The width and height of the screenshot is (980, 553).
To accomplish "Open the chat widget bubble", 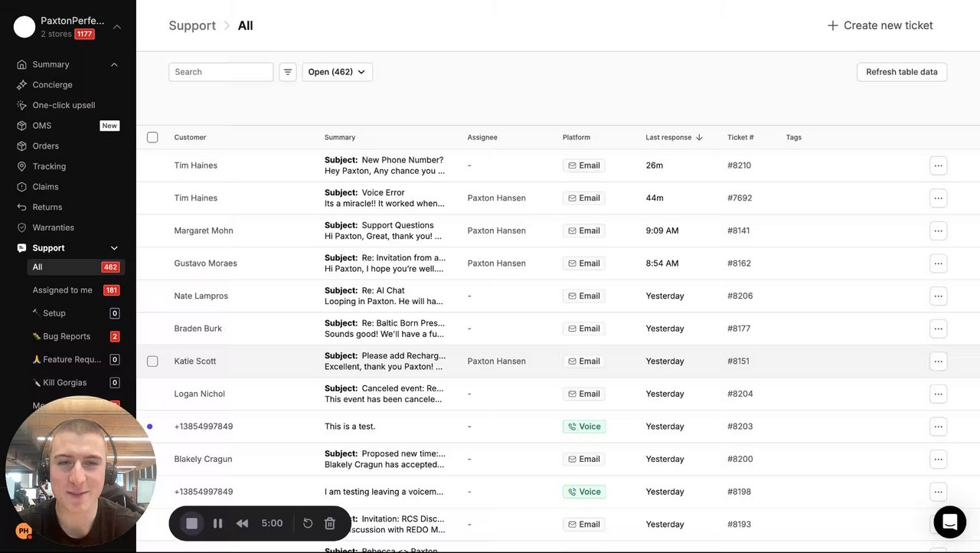I will tap(949, 522).
